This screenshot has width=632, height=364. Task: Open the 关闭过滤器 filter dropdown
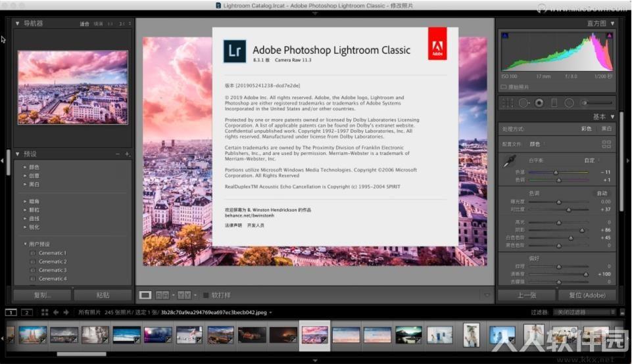click(584, 312)
